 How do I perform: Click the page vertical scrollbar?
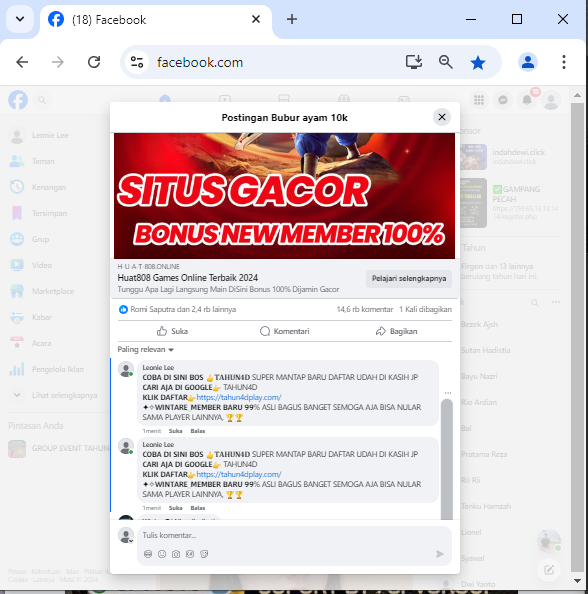pyautogui.click(x=577, y=337)
